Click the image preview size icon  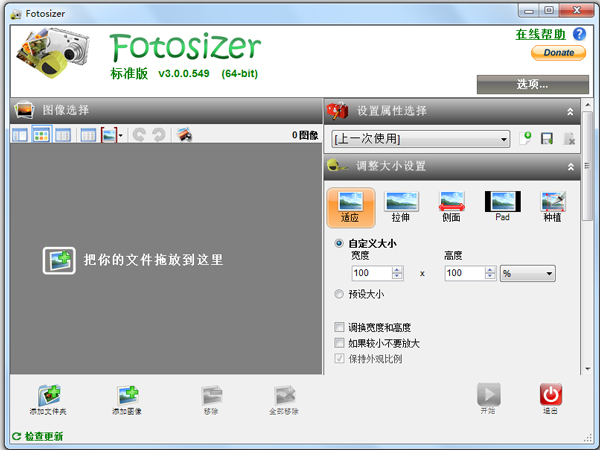pyautogui.click(x=109, y=135)
